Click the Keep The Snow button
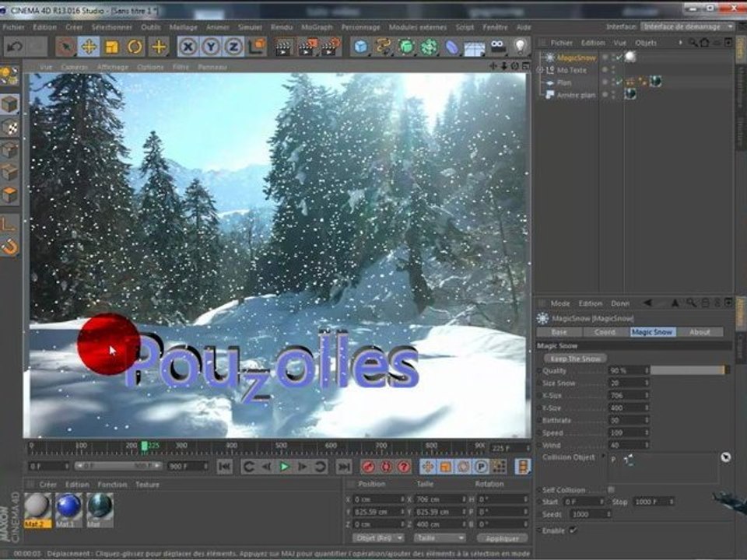 (575, 358)
